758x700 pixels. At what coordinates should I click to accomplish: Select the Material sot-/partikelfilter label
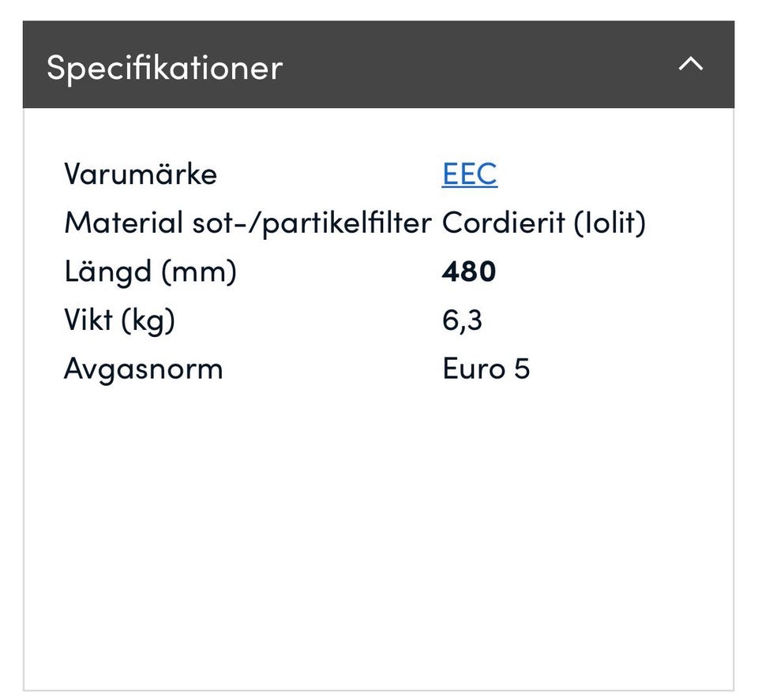(247, 223)
